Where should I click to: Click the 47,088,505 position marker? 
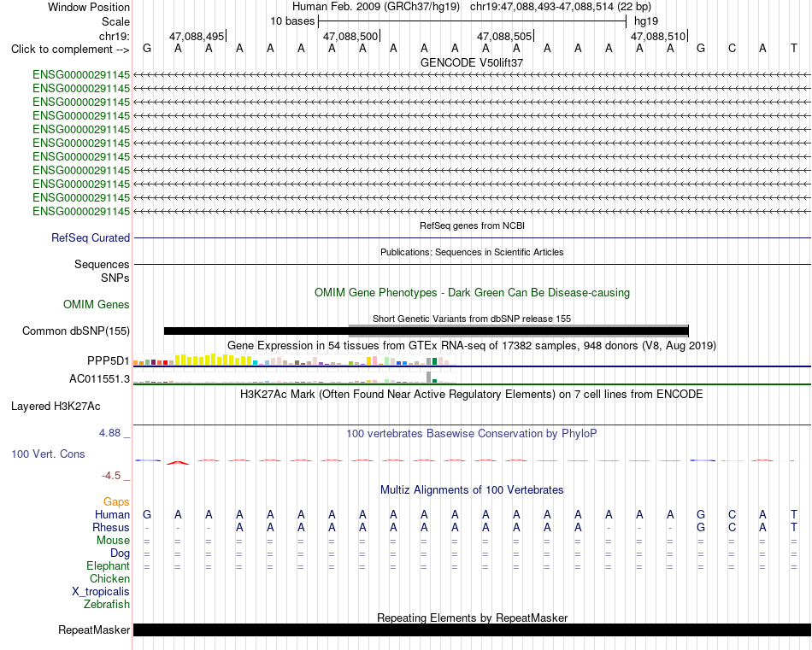click(504, 36)
